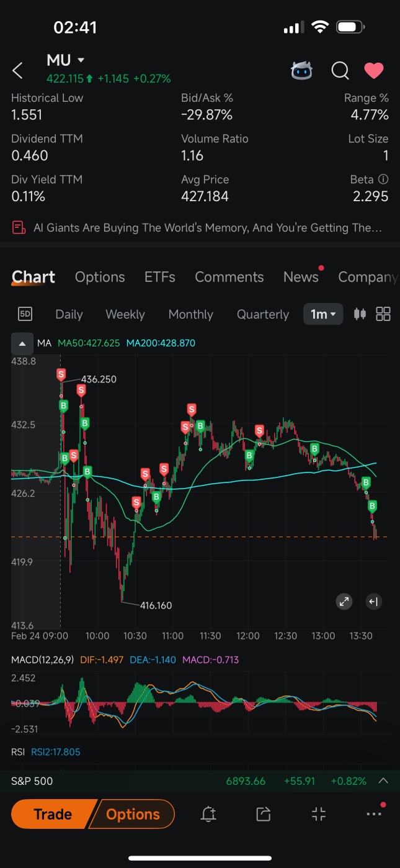Open the grid layout icon
400x868 pixels.
point(383,314)
